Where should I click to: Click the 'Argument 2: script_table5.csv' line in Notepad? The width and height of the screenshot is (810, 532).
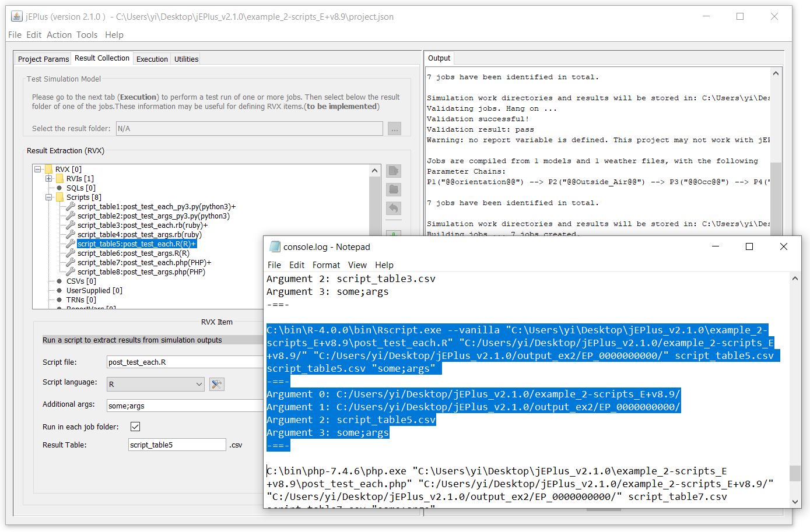351,420
